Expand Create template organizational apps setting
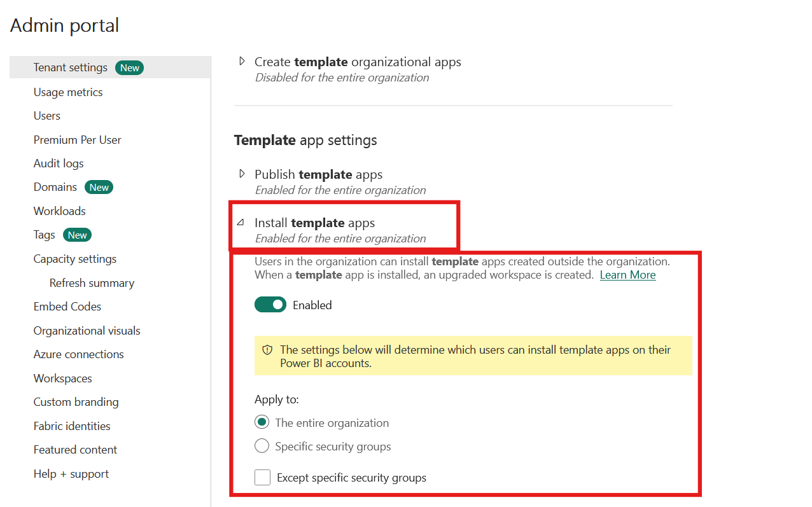Viewport: 812px width, 507px height. point(242,62)
